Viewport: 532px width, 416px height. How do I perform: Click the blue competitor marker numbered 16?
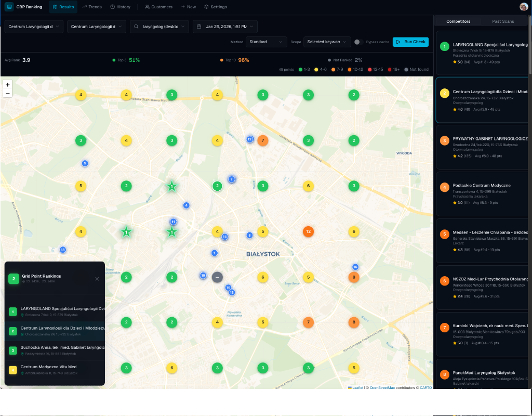tap(355, 267)
